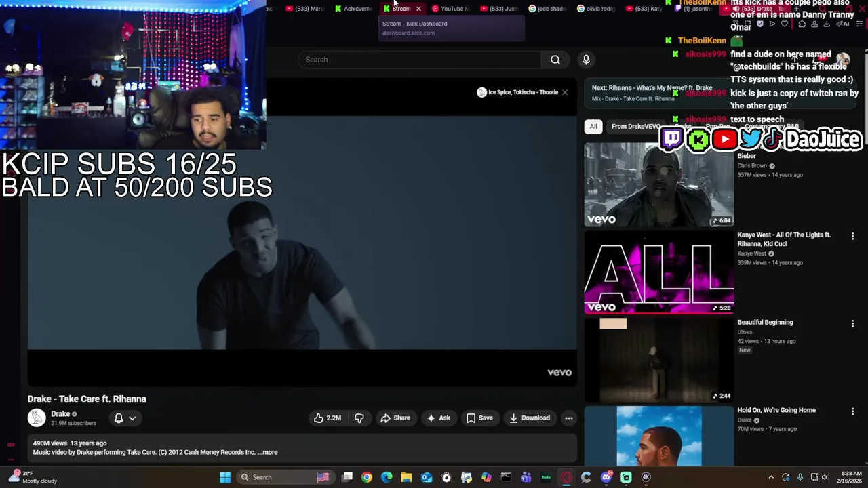Open the taskbar clock showing 8:38 AM
Image resolution: width=868 pixels, height=488 pixels.
tap(851, 477)
